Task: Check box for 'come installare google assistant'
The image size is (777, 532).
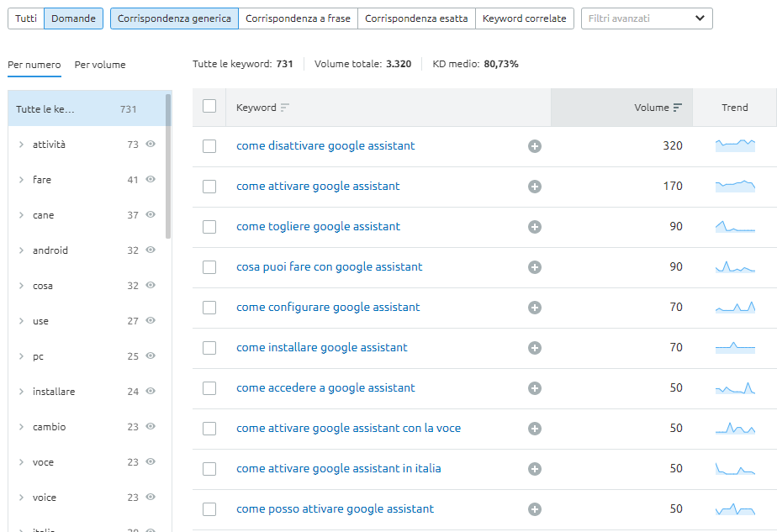Action: (x=209, y=348)
